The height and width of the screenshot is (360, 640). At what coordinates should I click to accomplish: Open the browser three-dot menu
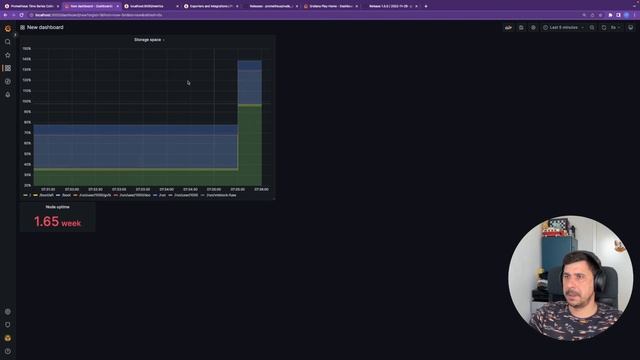click(635, 15)
